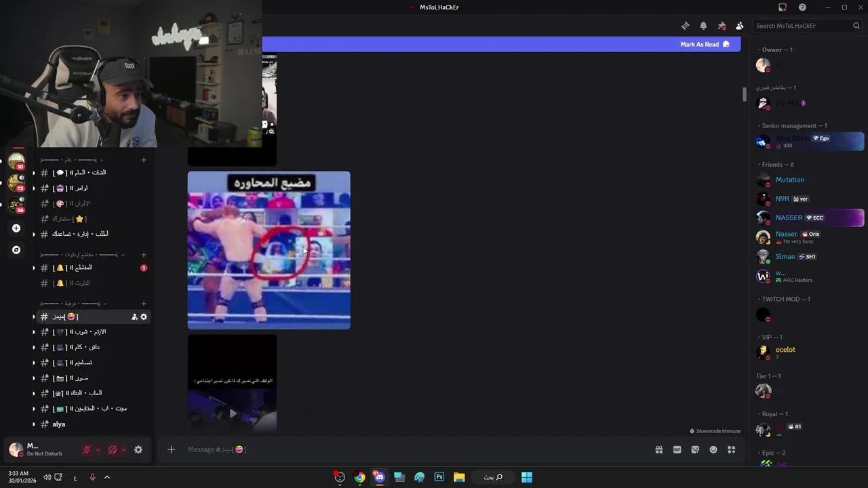
Task: Open member Mutation profile
Action: [x=809, y=180]
